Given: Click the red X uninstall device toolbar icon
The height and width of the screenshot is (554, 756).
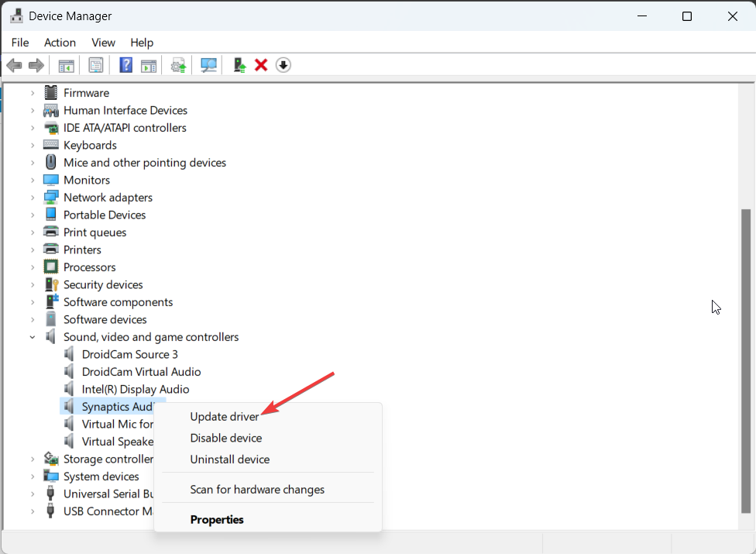Looking at the screenshot, I should click(x=261, y=65).
